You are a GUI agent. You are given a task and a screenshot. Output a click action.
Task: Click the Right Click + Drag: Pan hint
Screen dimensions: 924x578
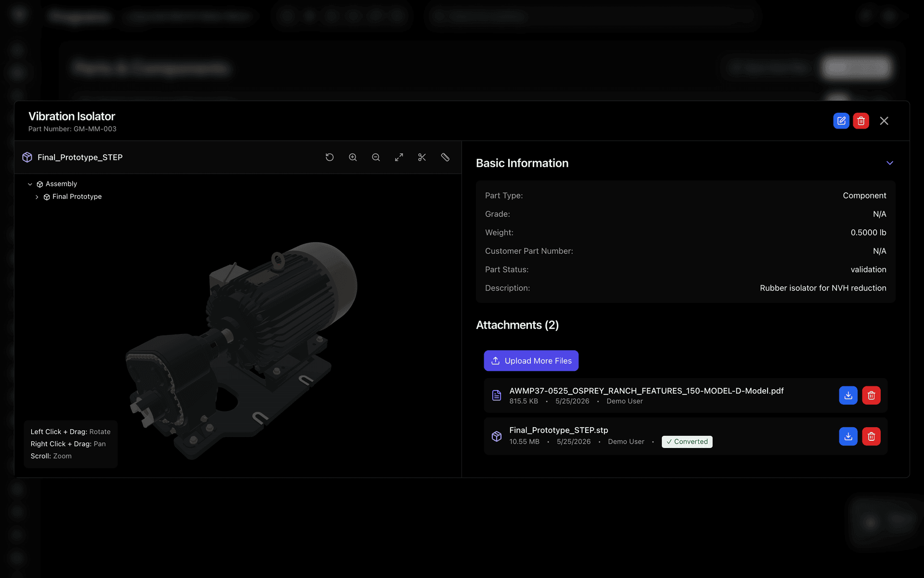click(68, 444)
